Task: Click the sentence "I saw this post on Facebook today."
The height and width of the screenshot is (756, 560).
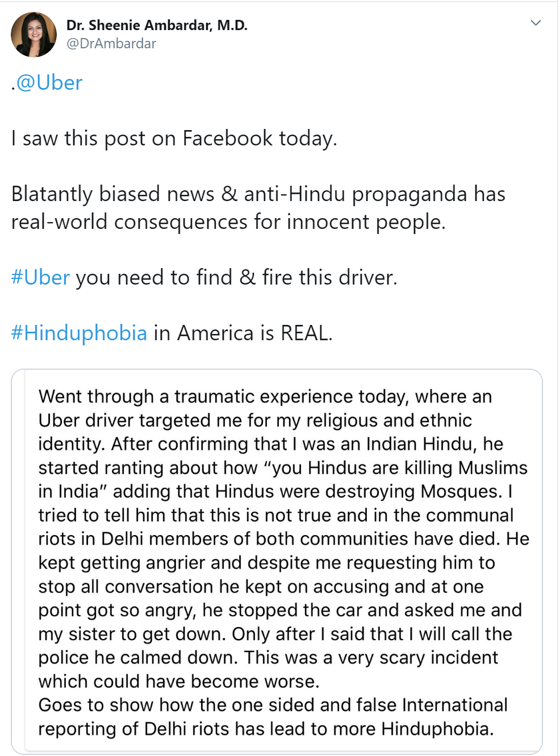Action: [x=174, y=139]
